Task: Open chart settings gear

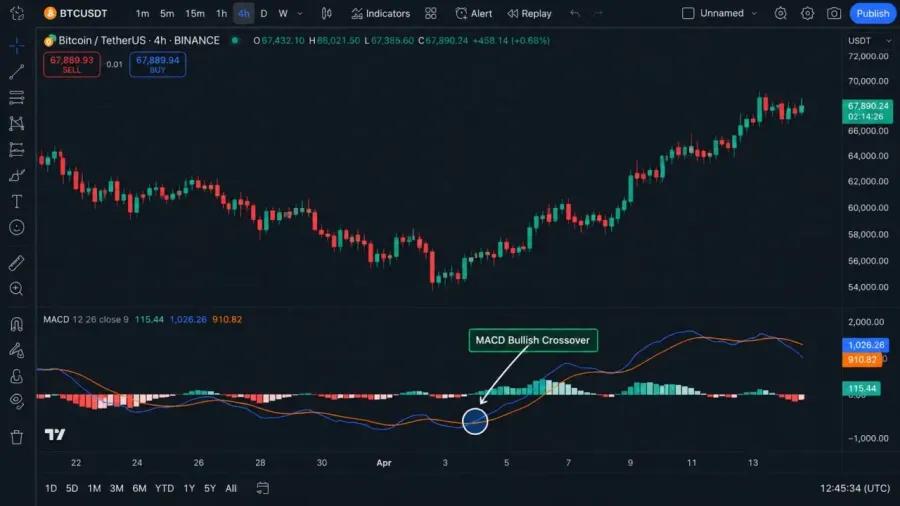Action: point(808,13)
